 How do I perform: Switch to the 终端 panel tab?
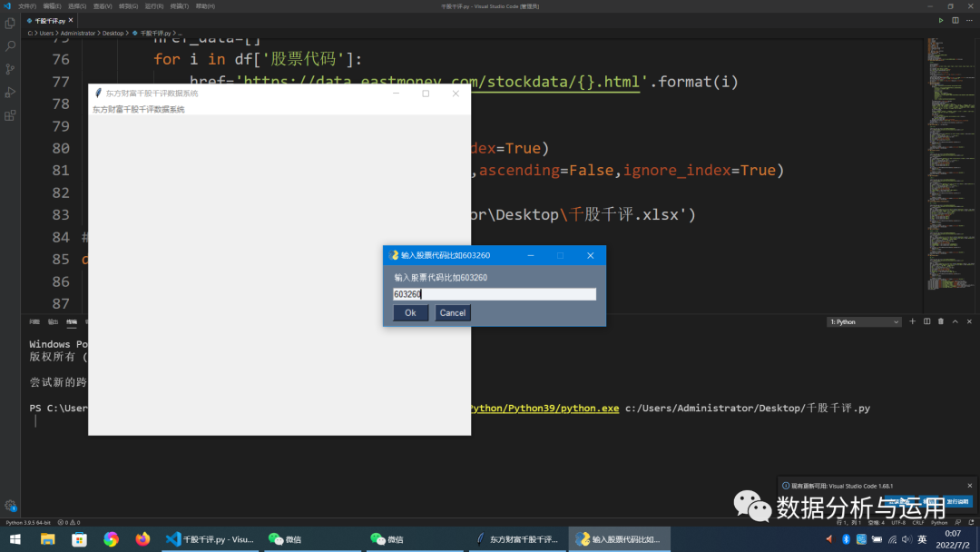72,322
